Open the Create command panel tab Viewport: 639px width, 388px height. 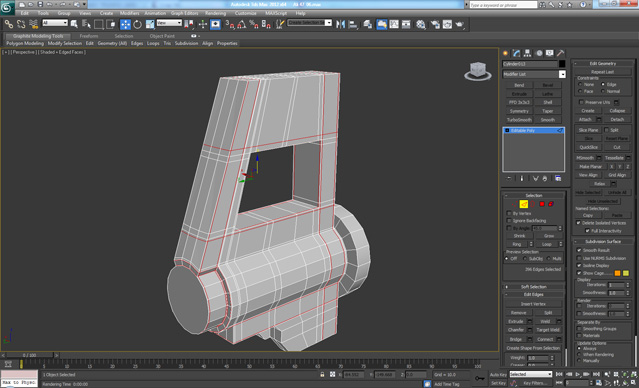pyautogui.click(x=506, y=53)
